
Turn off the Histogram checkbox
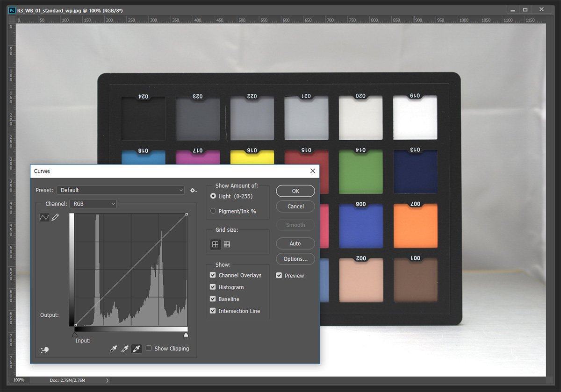coord(213,287)
